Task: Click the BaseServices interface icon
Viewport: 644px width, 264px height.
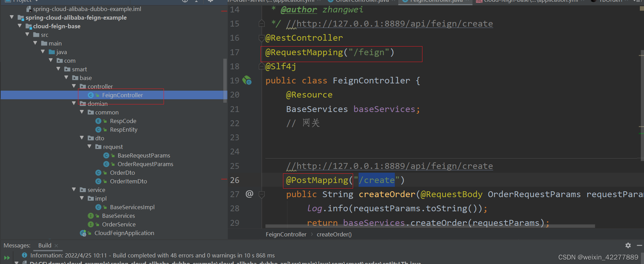Action: tap(91, 216)
